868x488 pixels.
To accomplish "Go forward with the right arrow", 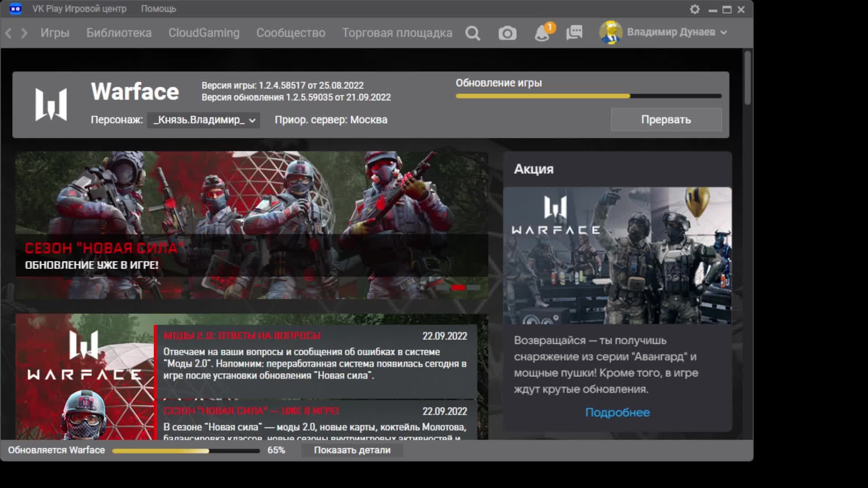I will click(24, 33).
